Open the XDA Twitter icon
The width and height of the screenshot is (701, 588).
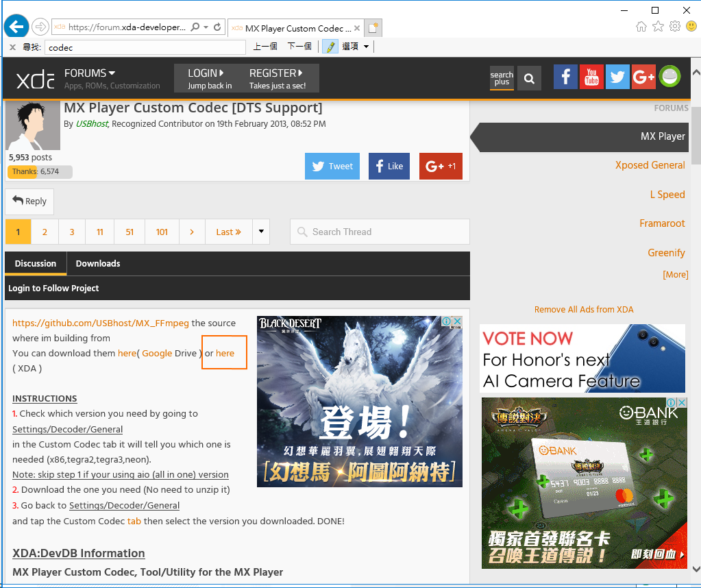(617, 77)
